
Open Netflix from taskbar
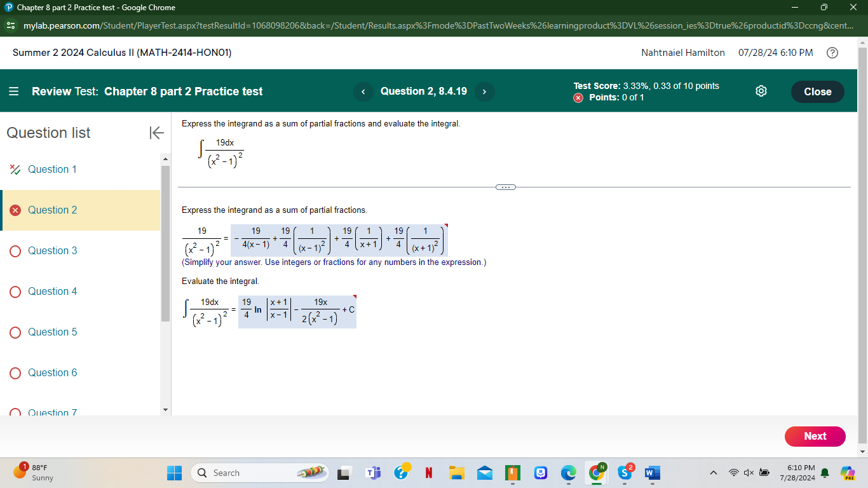click(x=429, y=473)
